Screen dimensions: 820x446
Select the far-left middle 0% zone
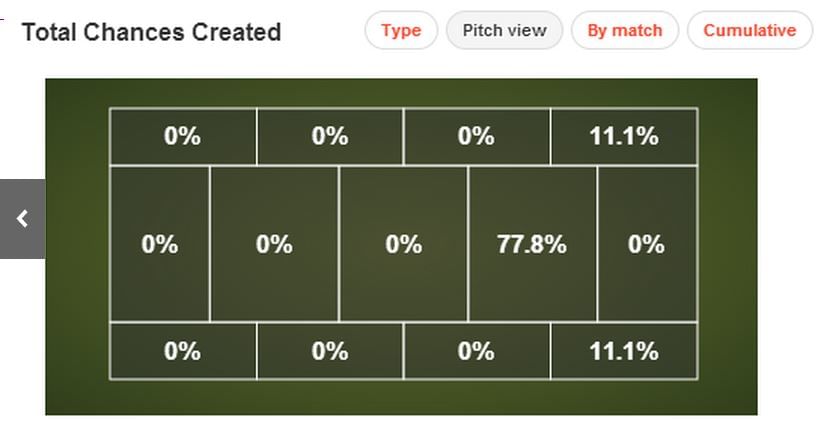(160, 244)
